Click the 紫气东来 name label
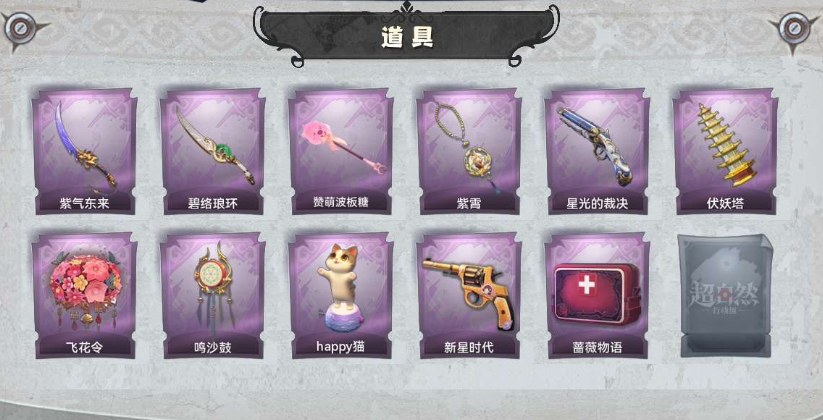Viewport: 823px width, 420px height. tap(85, 203)
